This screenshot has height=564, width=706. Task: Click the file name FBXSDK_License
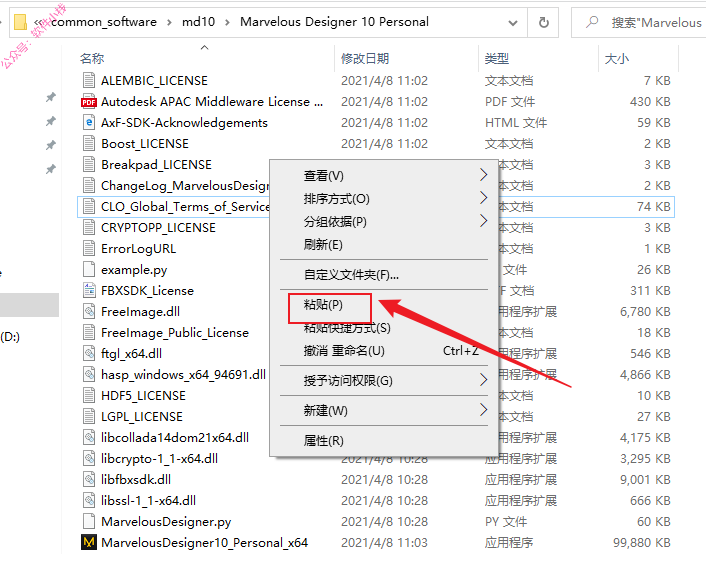click(147, 291)
